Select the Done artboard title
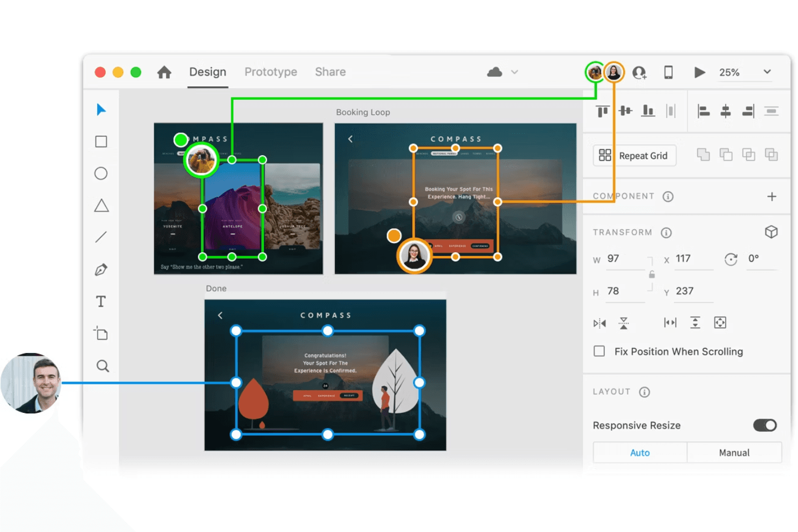The width and height of the screenshot is (798, 532). point(216,288)
